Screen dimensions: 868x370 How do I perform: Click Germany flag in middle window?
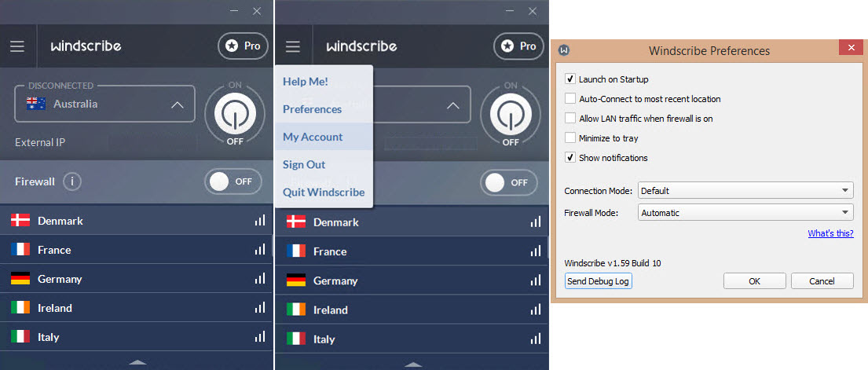[x=296, y=280]
